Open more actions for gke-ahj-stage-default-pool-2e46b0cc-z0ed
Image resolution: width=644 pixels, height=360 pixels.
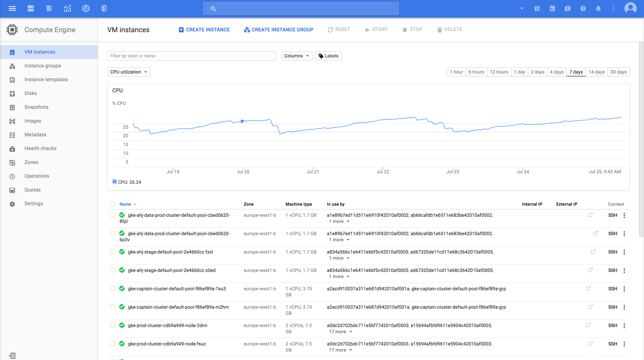coord(624,271)
